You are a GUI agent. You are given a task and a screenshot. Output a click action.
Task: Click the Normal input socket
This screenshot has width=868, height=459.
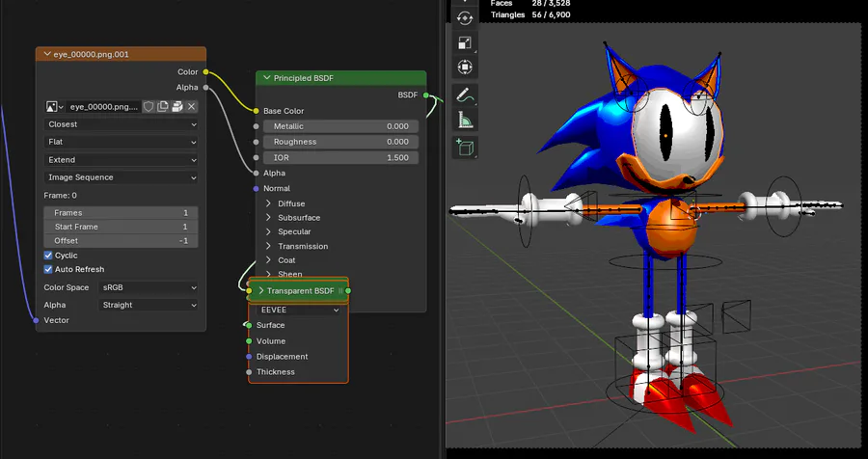[x=256, y=189]
